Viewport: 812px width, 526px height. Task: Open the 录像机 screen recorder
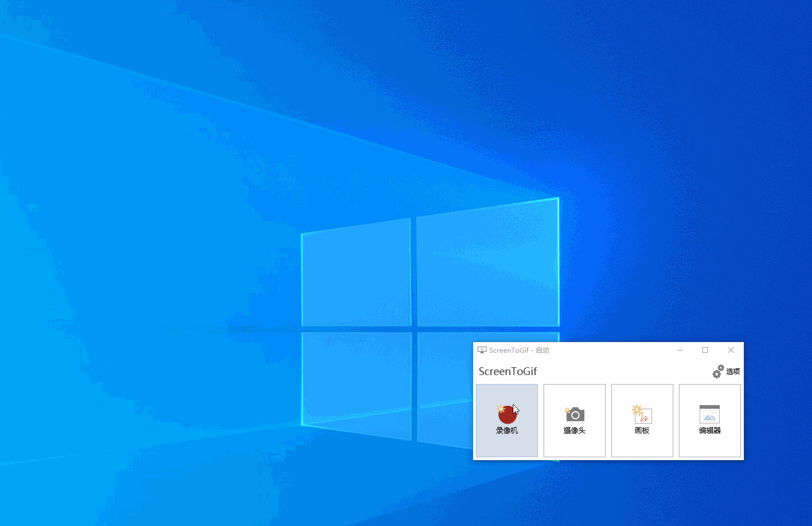[x=507, y=420]
